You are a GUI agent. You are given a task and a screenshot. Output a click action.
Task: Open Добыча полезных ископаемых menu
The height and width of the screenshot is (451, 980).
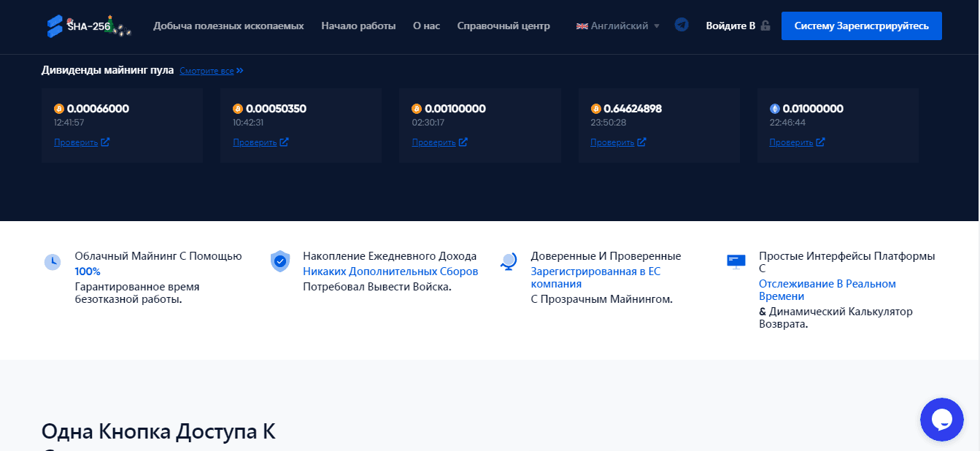[228, 26]
